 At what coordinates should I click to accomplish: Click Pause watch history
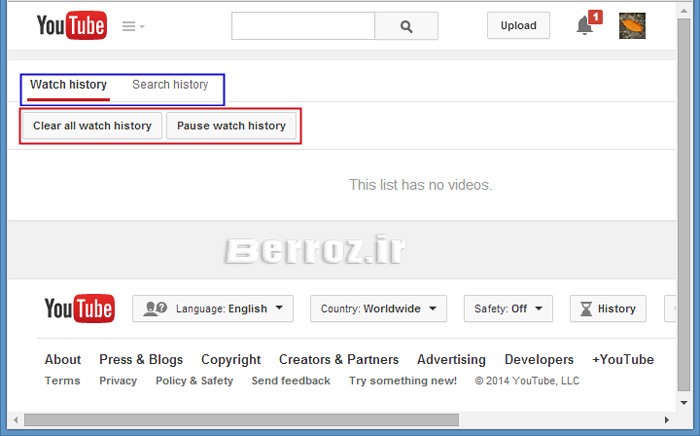231,126
